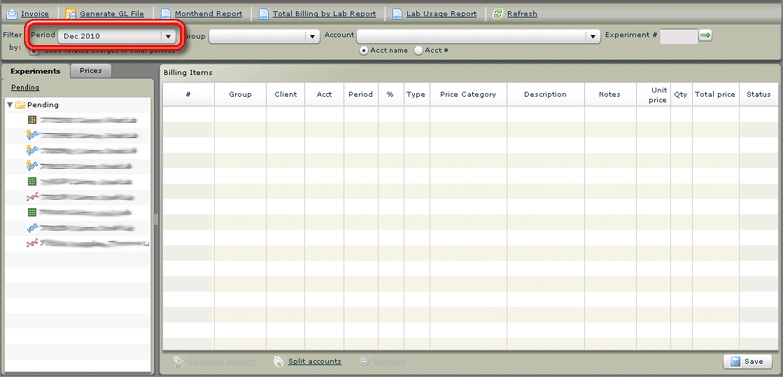Screen dimensions: 783x377
Task: Click the # column header
Action: pyautogui.click(x=188, y=94)
